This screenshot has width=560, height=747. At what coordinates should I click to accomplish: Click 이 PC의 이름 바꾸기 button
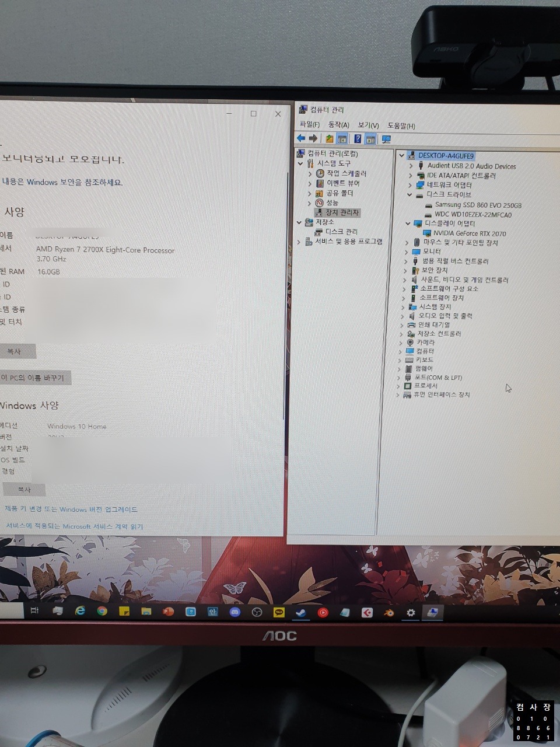point(35,378)
